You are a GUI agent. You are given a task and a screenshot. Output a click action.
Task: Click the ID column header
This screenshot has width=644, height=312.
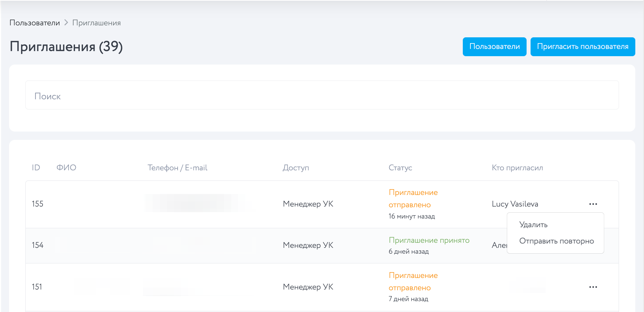coord(36,168)
